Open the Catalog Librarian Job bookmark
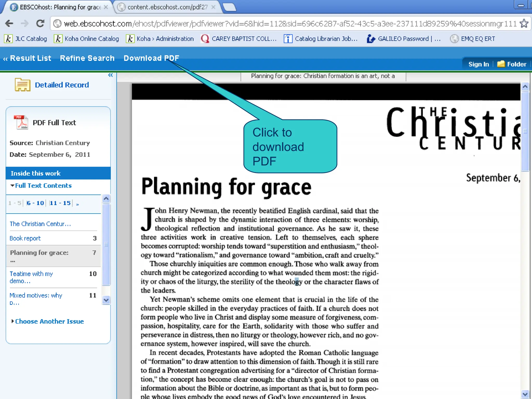Screen dimensions: 532x399 pyautogui.click(x=321, y=39)
